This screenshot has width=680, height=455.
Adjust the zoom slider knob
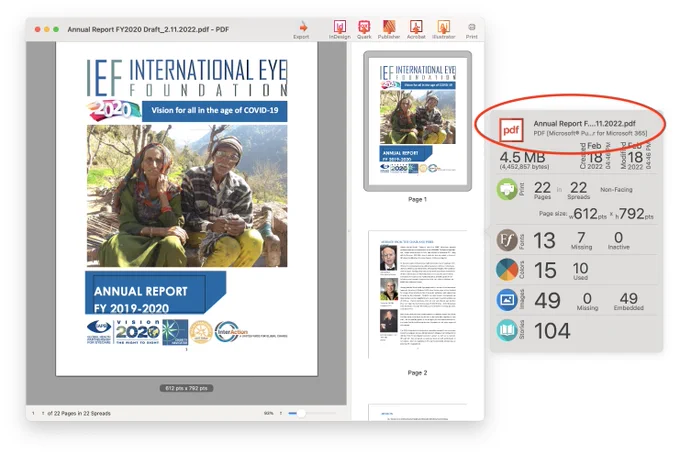pyautogui.click(x=301, y=413)
